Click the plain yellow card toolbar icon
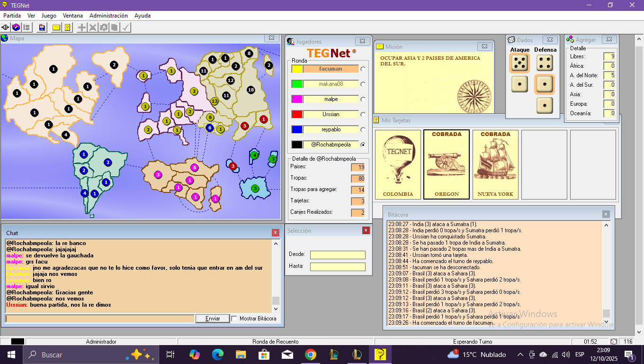The width and height of the screenshot is (644, 364). [56, 27]
